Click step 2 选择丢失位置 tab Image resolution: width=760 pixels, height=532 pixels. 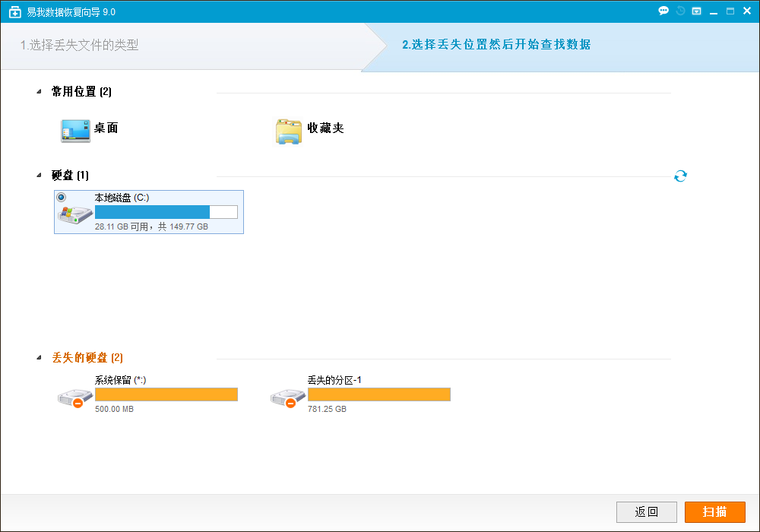tap(496, 45)
